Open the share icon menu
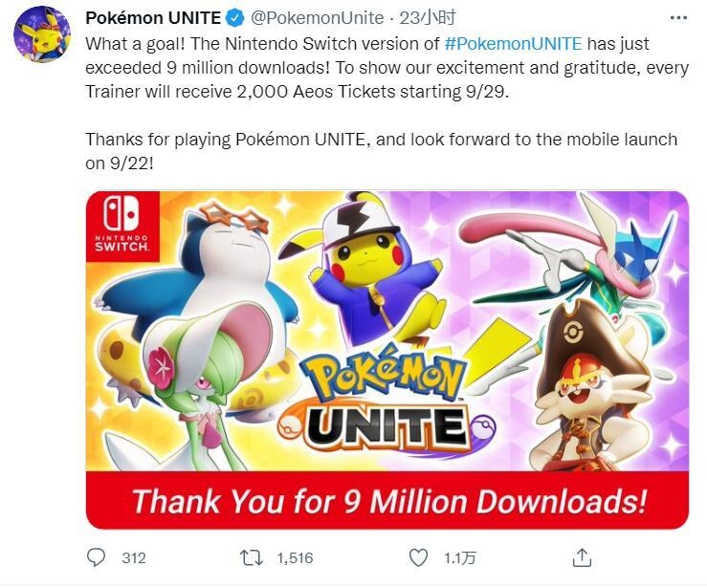The image size is (707, 588). [x=581, y=556]
